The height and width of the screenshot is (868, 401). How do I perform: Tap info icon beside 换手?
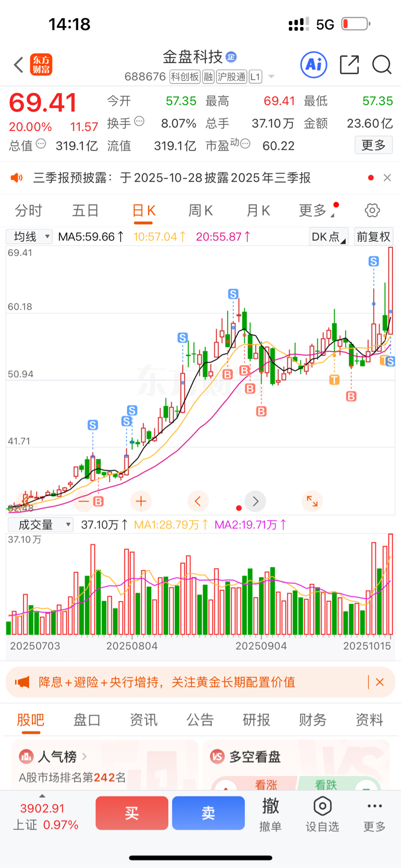[139, 121]
